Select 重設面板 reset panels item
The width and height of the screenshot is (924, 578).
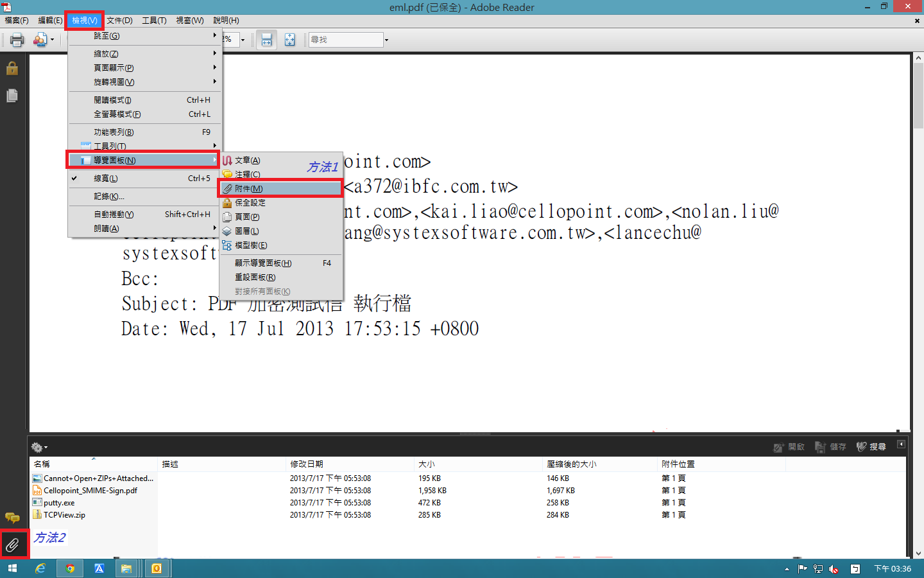click(281, 277)
